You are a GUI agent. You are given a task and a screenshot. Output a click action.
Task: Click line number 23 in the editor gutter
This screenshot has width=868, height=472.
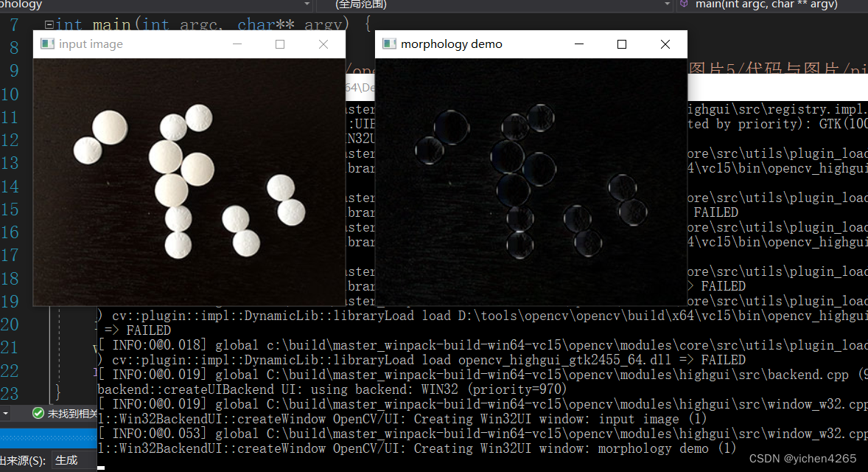10,393
